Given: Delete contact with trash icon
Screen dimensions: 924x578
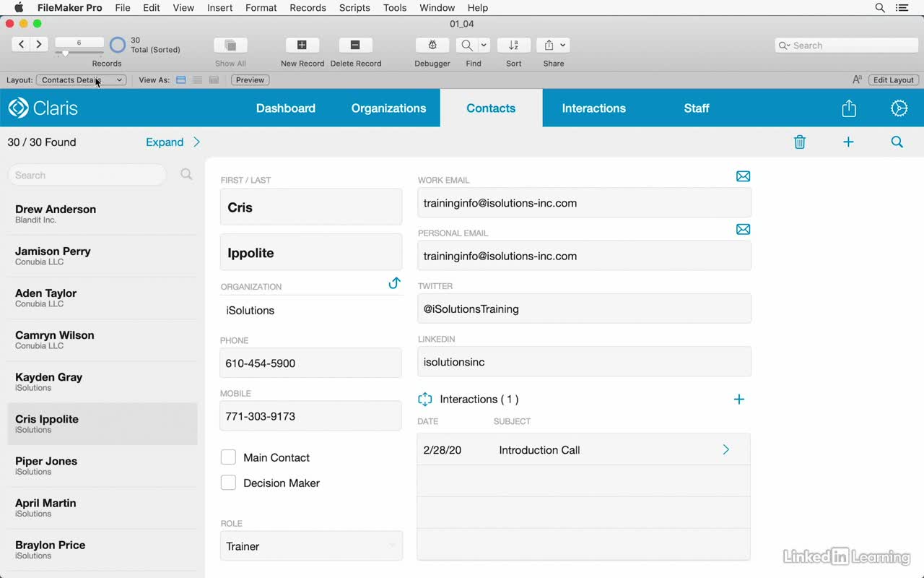Looking at the screenshot, I should 800,142.
